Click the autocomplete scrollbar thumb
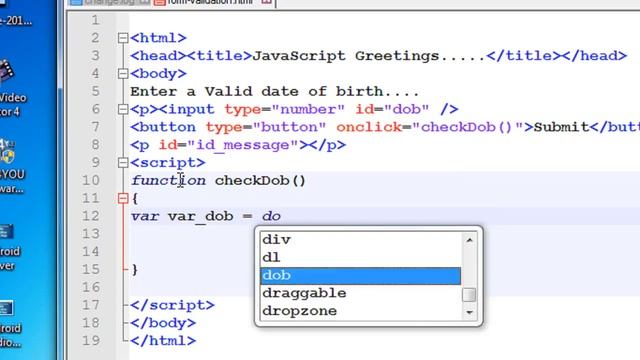Screen dimensions: 640x360 click(x=469, y=295)
